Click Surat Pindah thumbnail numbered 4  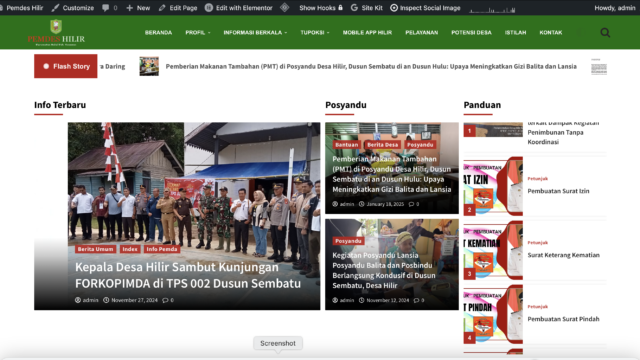493,314
